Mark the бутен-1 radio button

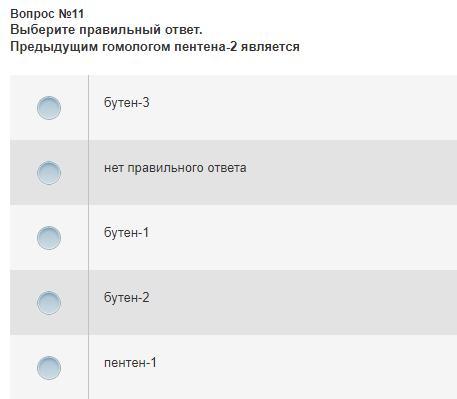[49, 238]
